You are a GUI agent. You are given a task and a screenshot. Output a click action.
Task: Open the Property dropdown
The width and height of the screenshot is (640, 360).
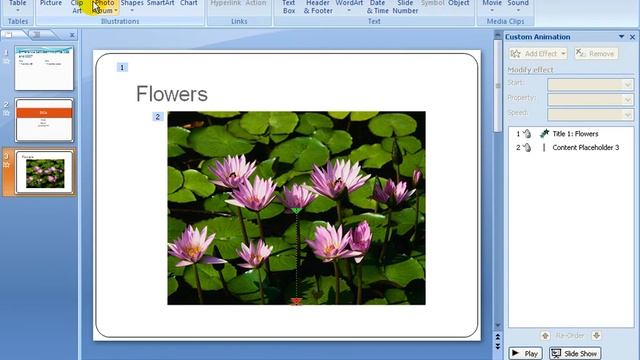(x=590, y=100)
